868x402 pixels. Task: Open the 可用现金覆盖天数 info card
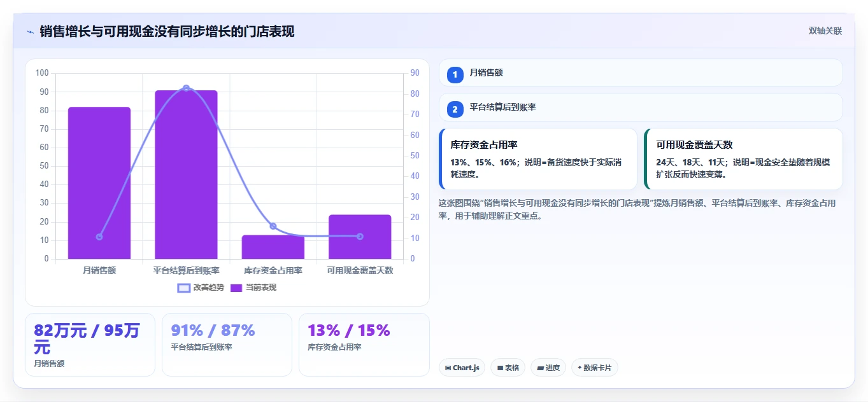(744, 159)
